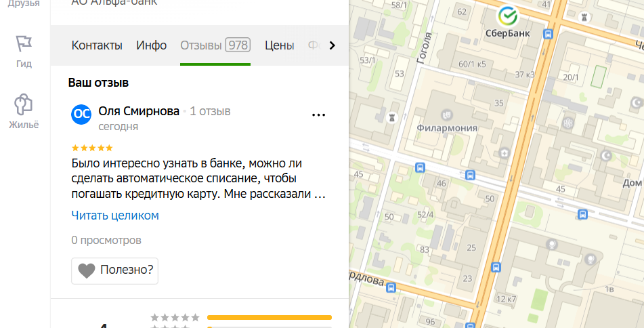Screen dimensions: 644x328
Task: Click the СберБанк logo marker on map
Action: click(508, 16)
